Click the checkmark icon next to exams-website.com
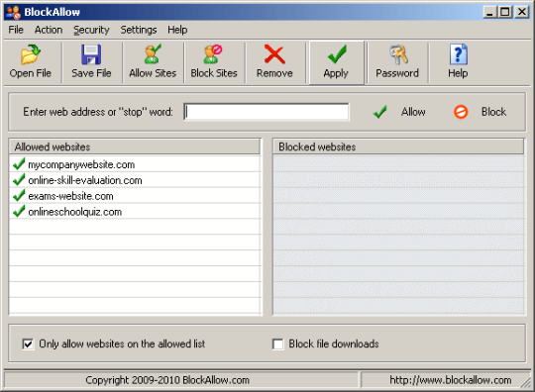This screenshot has width=535, height=392. [19, 195]
